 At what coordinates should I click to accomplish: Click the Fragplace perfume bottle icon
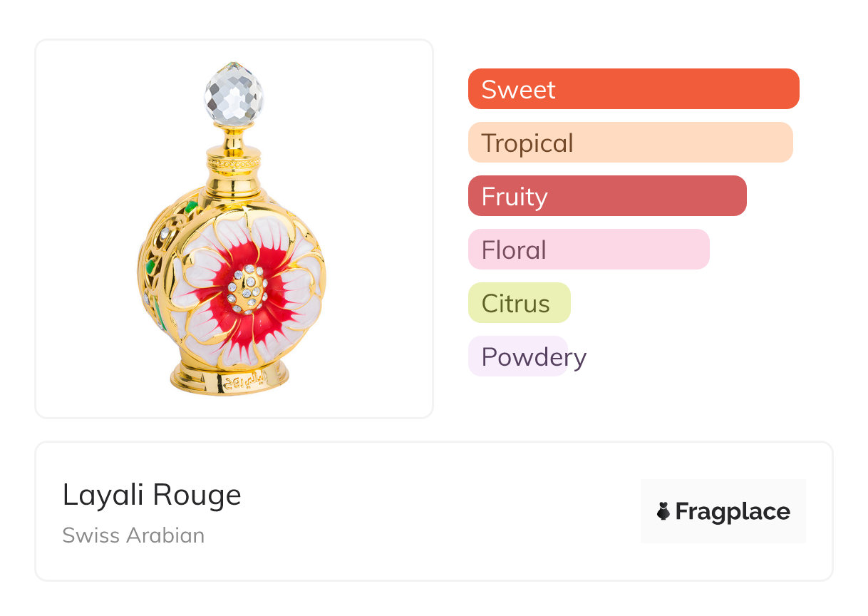coord(663,511)
